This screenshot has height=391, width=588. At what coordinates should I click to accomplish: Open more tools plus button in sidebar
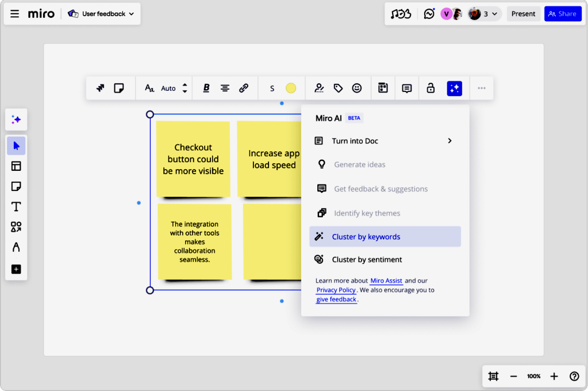click(x=16, y=269)
